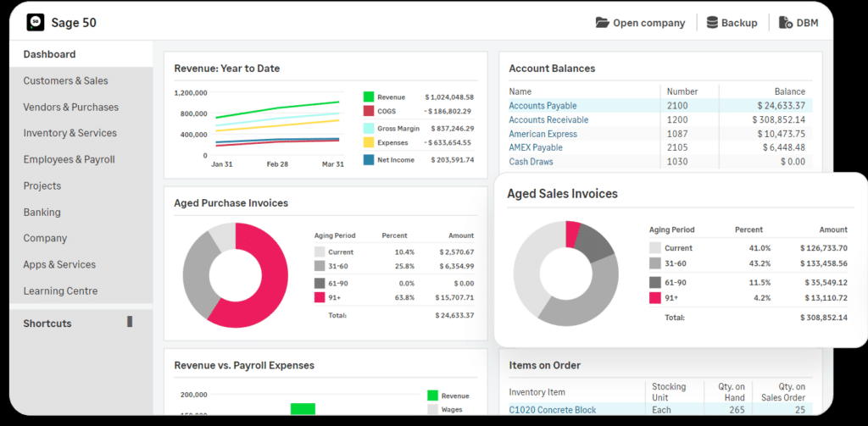This screenshot has height=426, width=868.
Task: Click the Aged Sales Invoices donut chart
Action: point(565,274)
